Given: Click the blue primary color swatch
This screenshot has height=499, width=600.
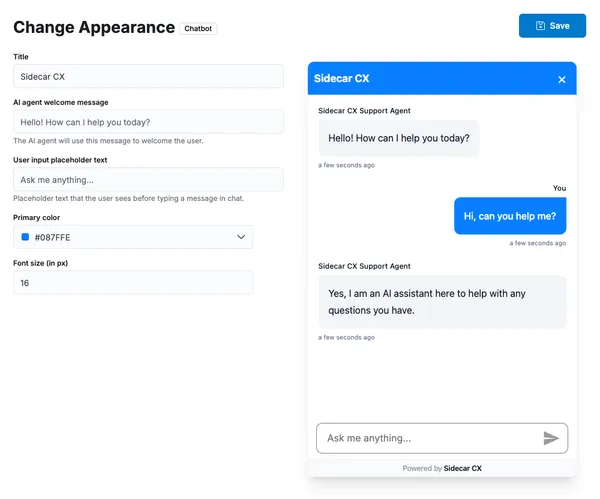Looking at the screenshot, I should click(26, 237).
